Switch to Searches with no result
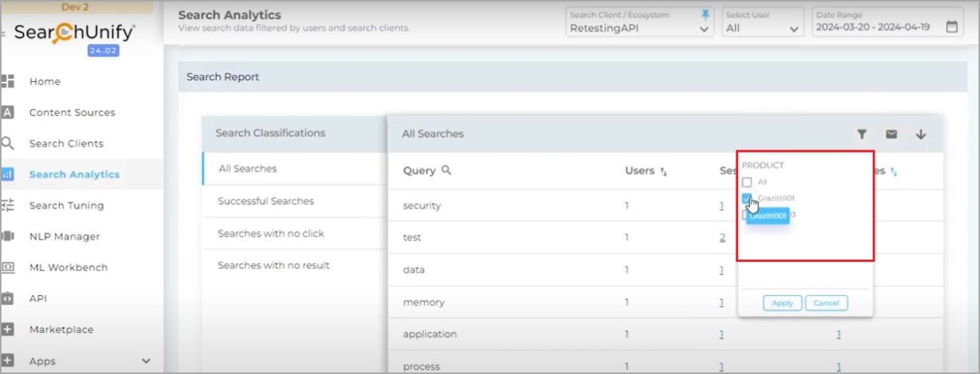This screenshot has height=374, width=980. pyautogui.click(x=273, y=266)
